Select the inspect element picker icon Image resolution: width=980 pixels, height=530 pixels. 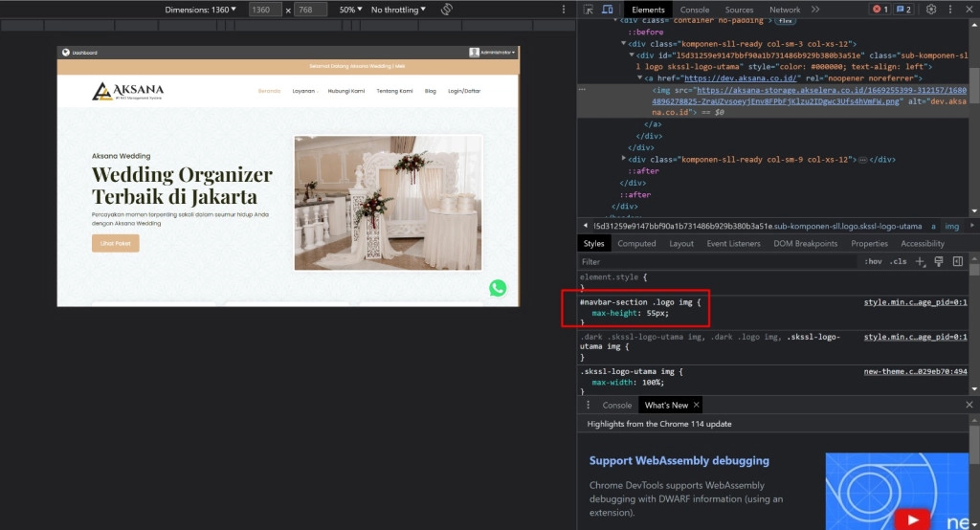coord(589,10)
